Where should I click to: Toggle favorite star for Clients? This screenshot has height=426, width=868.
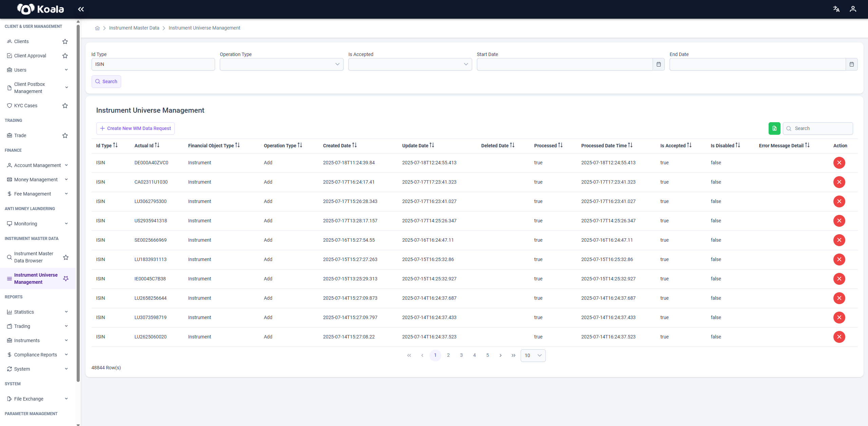pos(65,41)
